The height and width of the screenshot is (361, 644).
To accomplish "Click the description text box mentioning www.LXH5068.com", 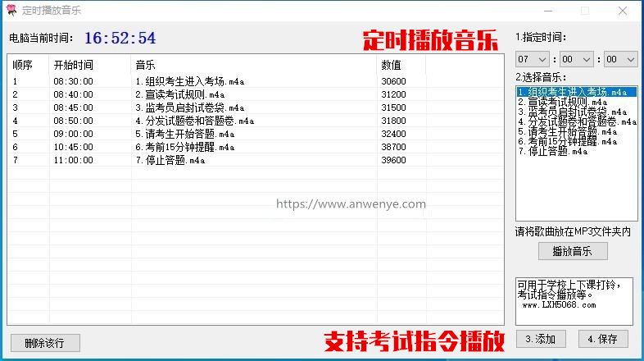I will tap(574, 299).
